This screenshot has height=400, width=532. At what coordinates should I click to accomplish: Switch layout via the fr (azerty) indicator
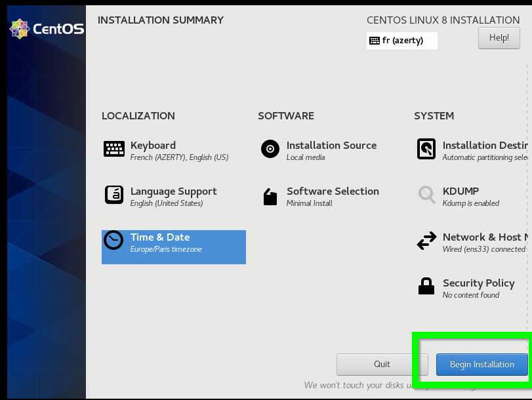[x=402, y=41]
